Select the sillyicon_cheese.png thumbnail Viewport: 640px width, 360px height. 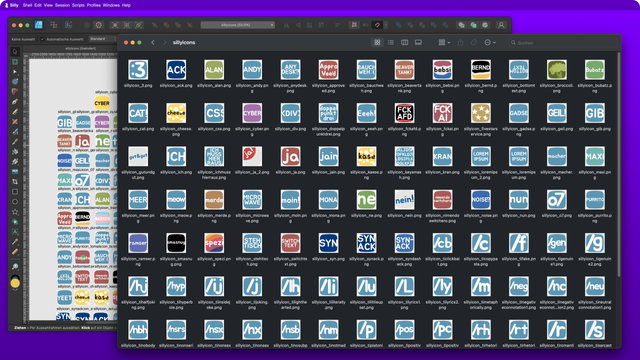click(x=176, y=113)
